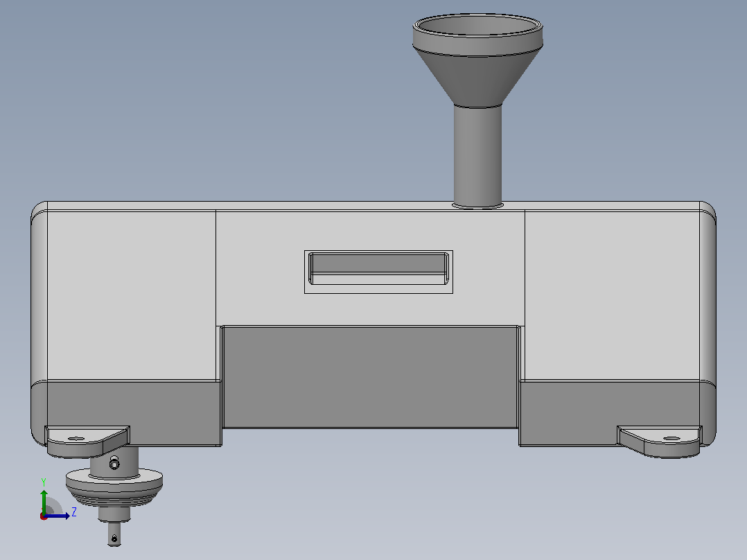Image resolution: width=747 pixels, height=560 pixels.
Task: Select the left mounting bracket tab
Action: tap(87, 441)
